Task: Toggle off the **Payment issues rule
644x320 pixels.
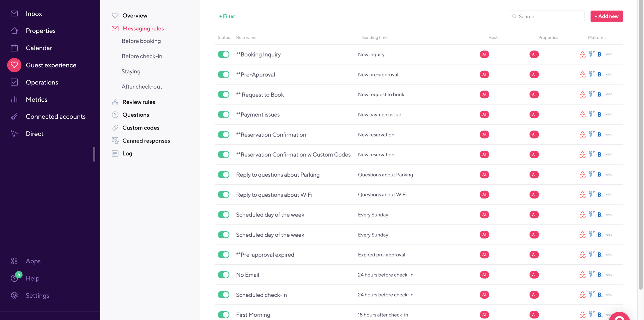Action: [223, 115]
